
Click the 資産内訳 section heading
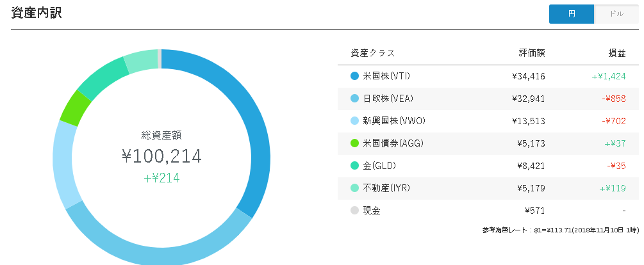click(x=36, y=13)
